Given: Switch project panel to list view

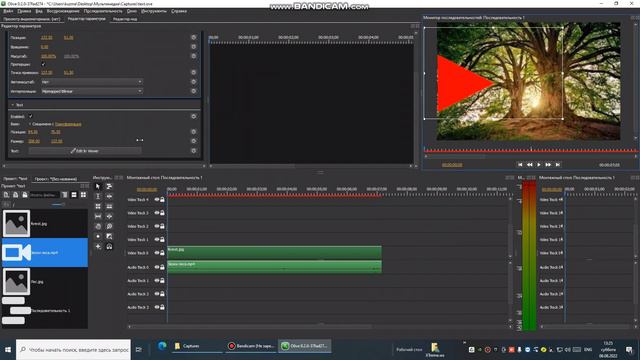Looking at the screenshot, I should [74, 195].
